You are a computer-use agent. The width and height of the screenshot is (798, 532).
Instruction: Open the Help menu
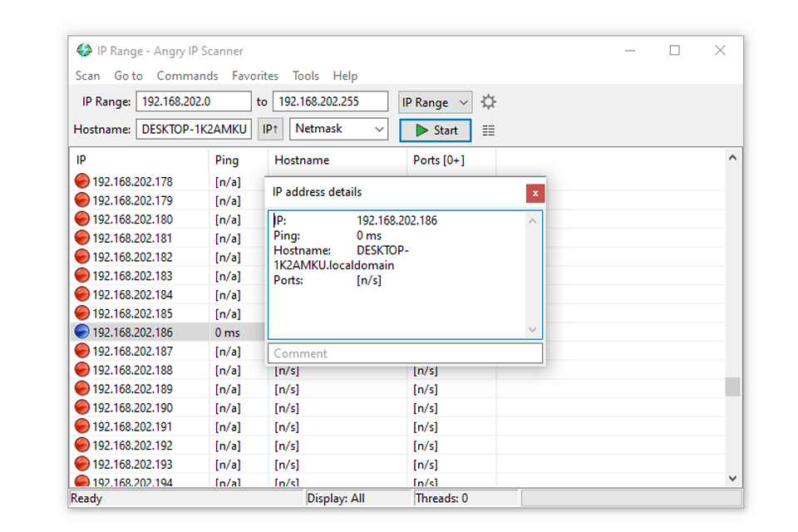pos(345,76)
